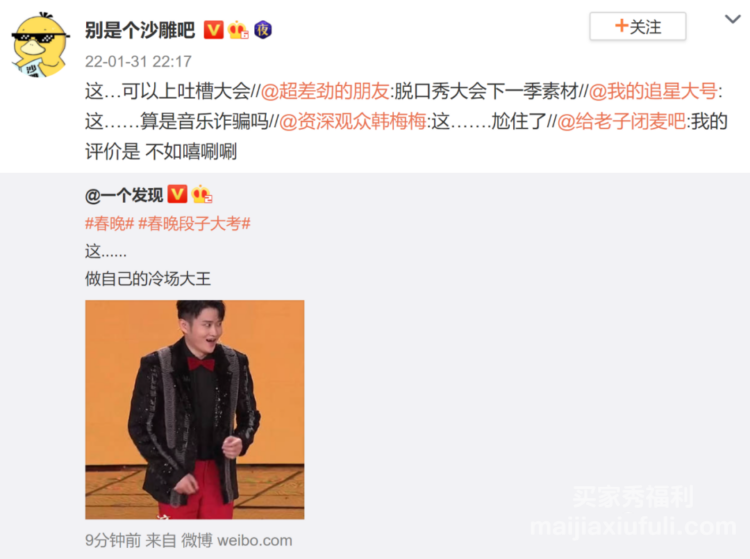Click the purple 夜 hexagon badge
The height and width of the screenshot is (559, 750).
[x=263, y=30]
